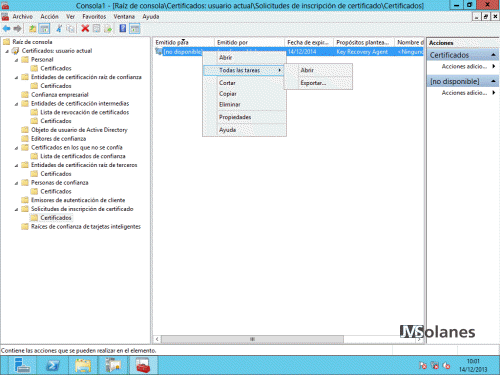The height and width of the screenshot is (375, 500).
Task: Choose Ayuda in the context menu
Action: pyautogui.click(x=244, y=130)
